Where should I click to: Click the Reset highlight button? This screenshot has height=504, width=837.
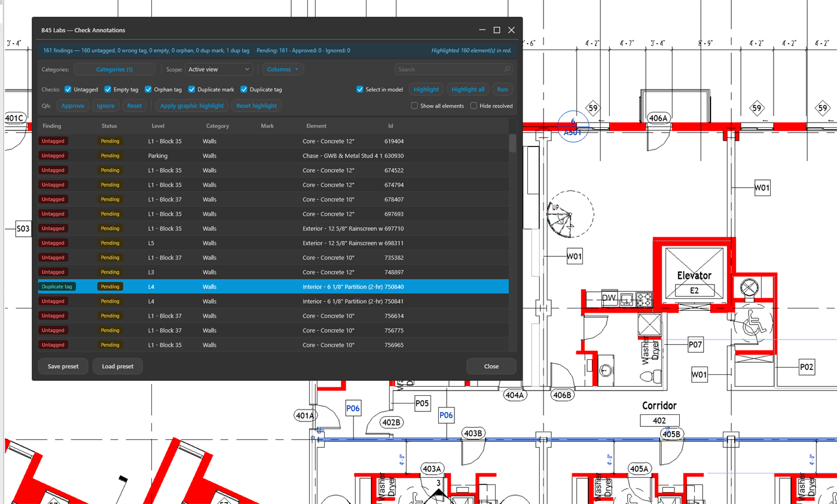[x=256, y=106]
